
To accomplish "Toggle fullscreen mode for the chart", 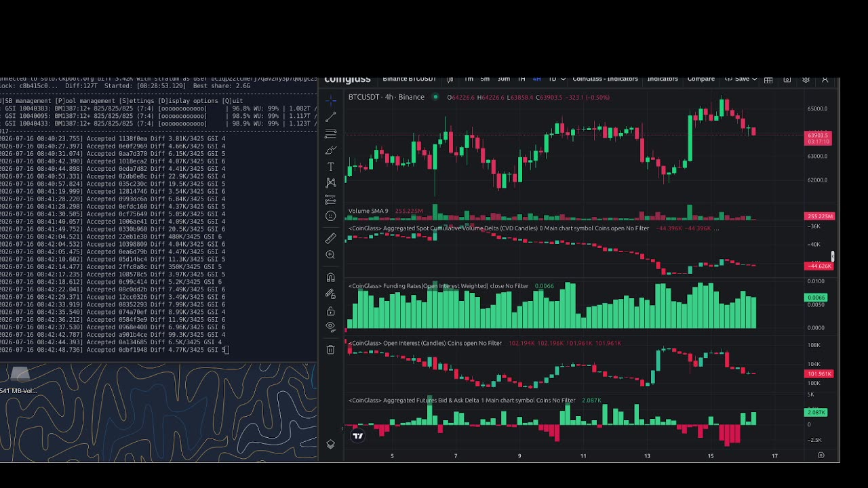I will [x=825, y=79].
